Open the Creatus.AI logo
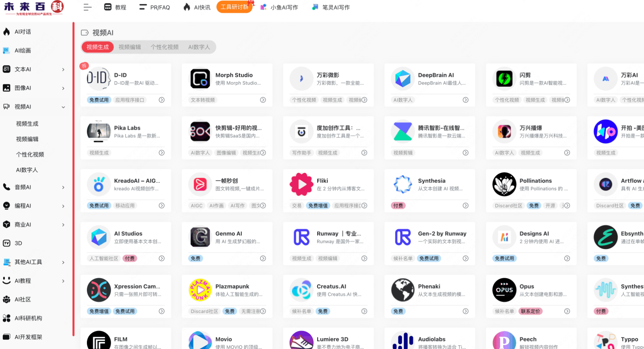The image size is (644, 349). (x=301, y=290)
